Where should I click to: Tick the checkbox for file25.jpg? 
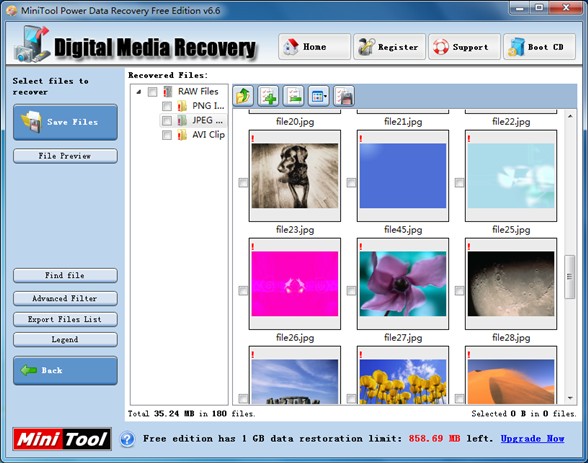pyautogui.click(x=459, y=183)
